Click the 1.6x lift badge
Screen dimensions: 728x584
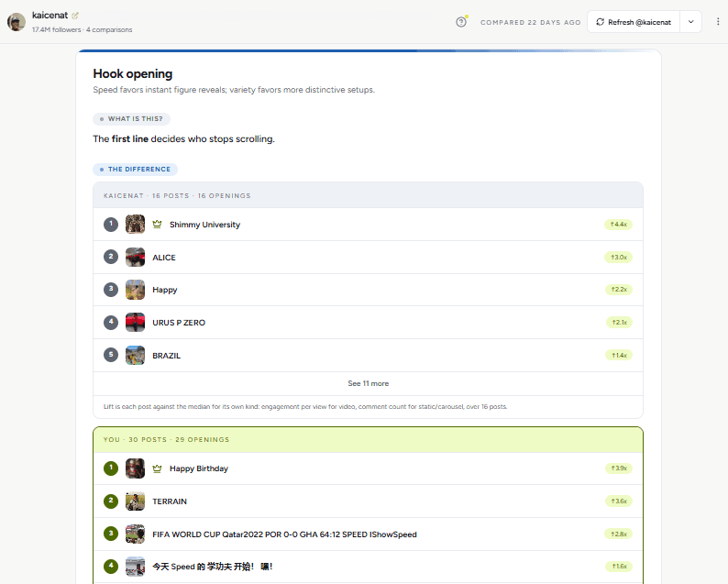618,567
